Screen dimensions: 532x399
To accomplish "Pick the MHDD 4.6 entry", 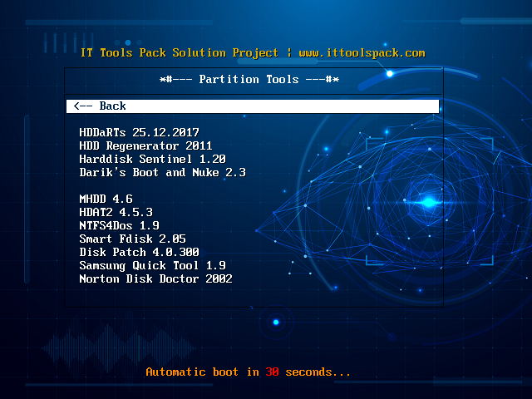I will click(106, 199).
